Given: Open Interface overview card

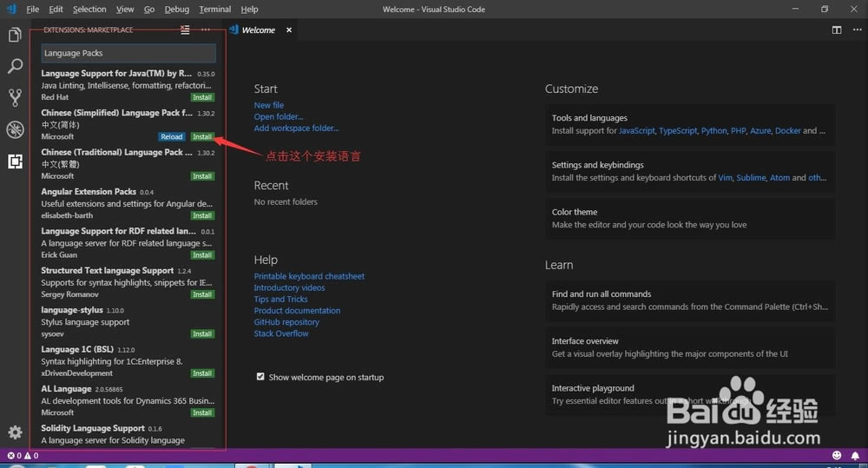Looking at the screenshot, I should [x=690, y=348].
